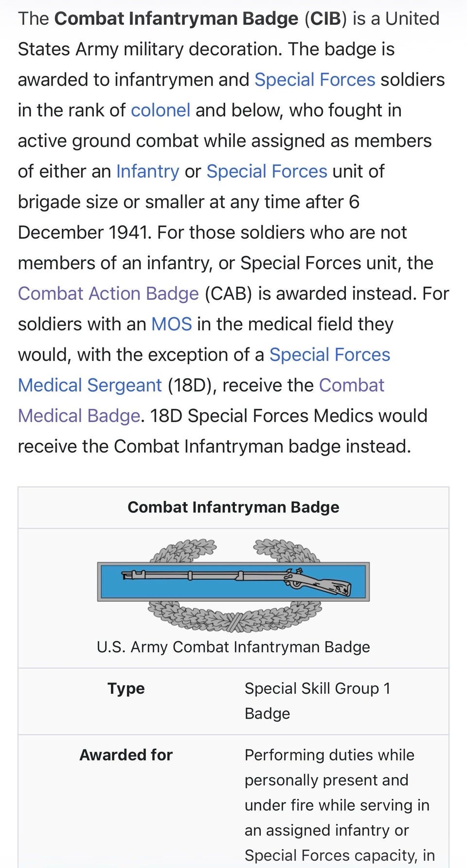Click the bold CIB abbreviation
Viewport: 467px width, 868px height.
325,18
